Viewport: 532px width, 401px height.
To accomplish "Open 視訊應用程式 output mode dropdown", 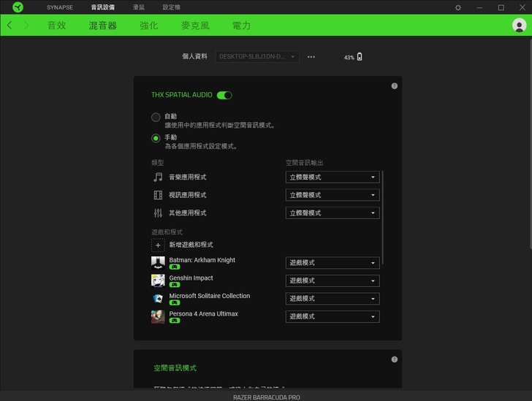I will [x=332, y=195].
